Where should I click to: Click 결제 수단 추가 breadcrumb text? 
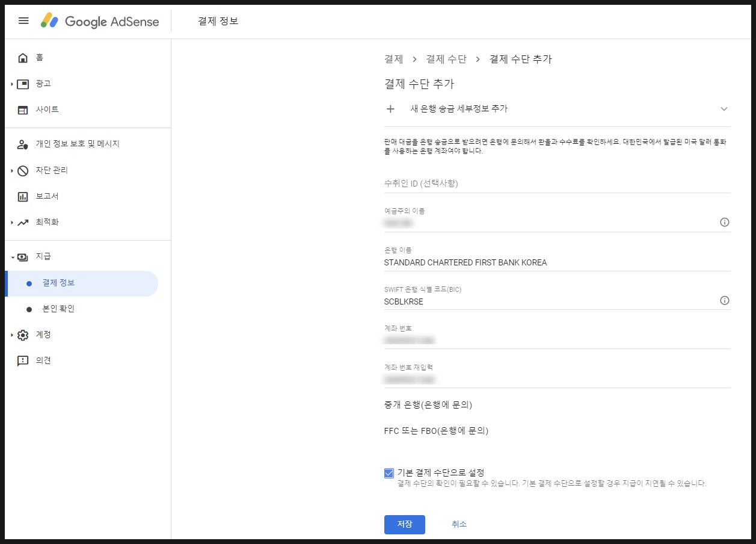[x=520, y=59]
